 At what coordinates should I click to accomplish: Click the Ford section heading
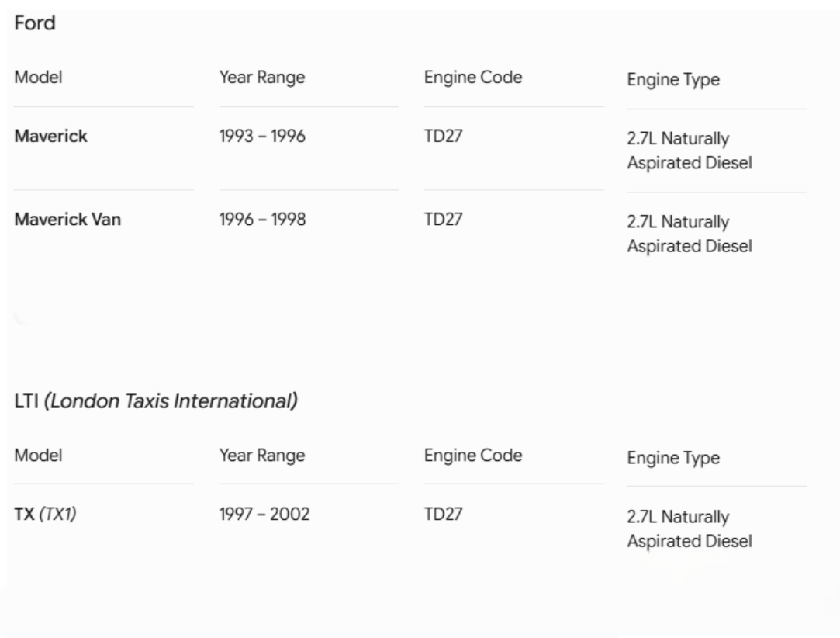point(35,23)
